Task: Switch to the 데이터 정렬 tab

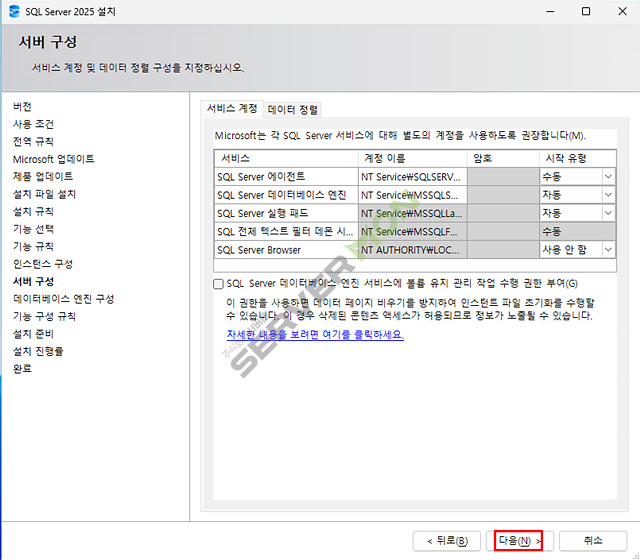Action: coord(293,110)
